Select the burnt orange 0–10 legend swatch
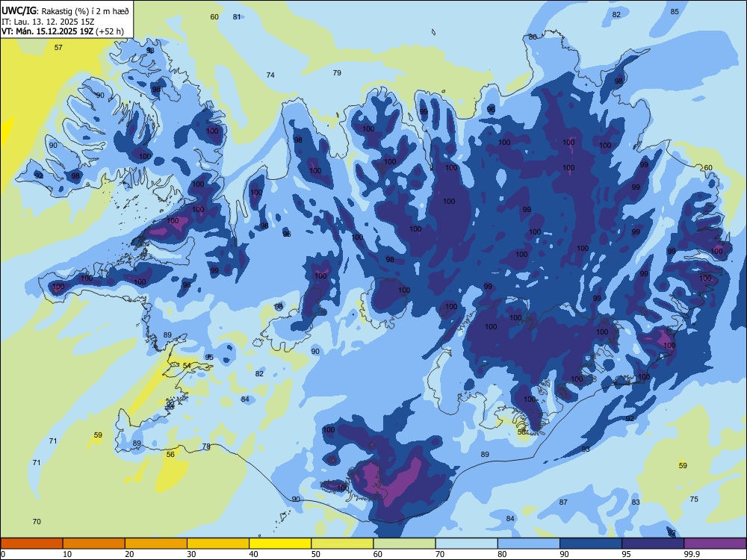This screenshot has width=747, height=560. tap(31, 544)
